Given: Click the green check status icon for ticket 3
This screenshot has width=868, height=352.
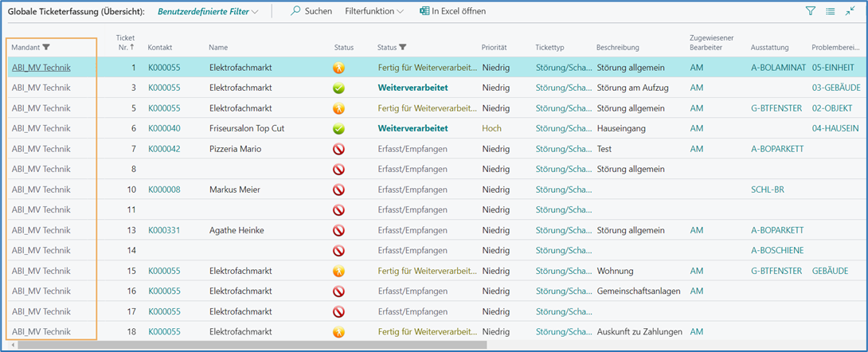Looking at the screenshot, I should [x=338, y=88].
